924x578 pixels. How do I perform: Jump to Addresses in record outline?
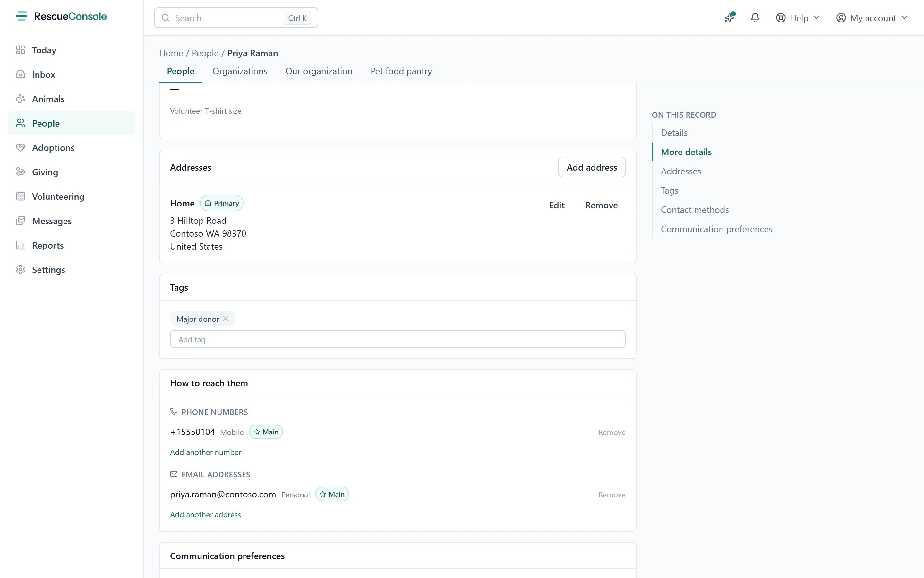pyautogui.click(x=681, y=171)
